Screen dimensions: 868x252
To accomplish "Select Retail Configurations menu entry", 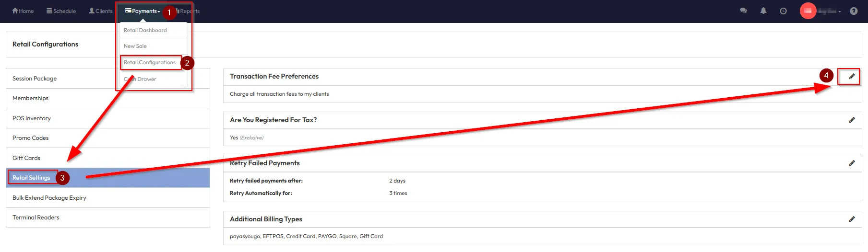I will pos(150,62).
